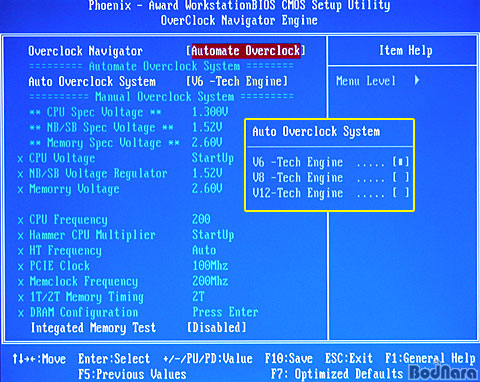Screen dimensions: 480x382
Task: Click the +/-/PU/PD:Value hint
Action: (x=208, y=359)
